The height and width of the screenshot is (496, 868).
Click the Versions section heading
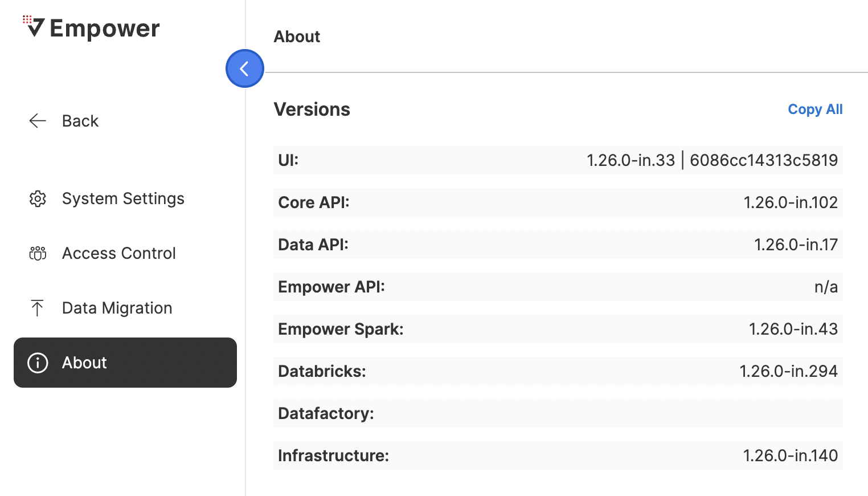312,109
